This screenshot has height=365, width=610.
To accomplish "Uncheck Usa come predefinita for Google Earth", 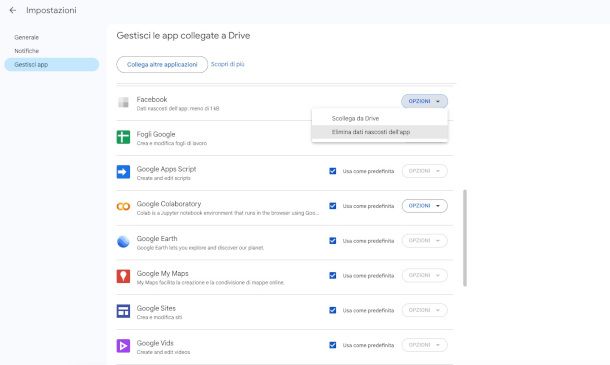I will [x=333, y=240].
